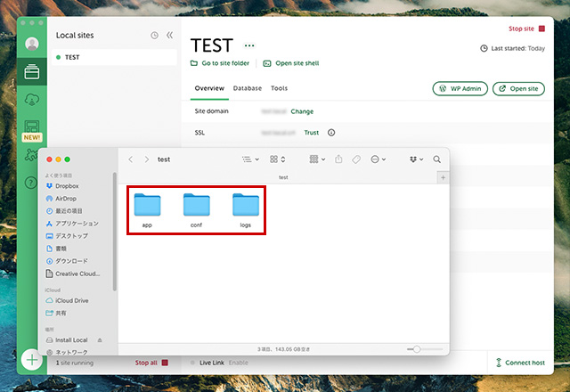Open the Blueprints icon marked NEW!
The height and width of the screenshot is (392, 570).
pos(32,131)
